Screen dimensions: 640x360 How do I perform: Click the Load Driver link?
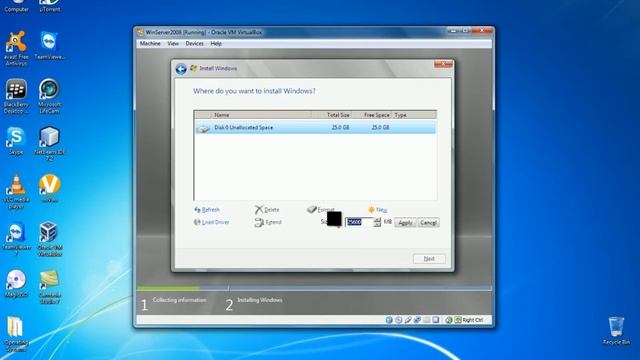tap(211, 222)
